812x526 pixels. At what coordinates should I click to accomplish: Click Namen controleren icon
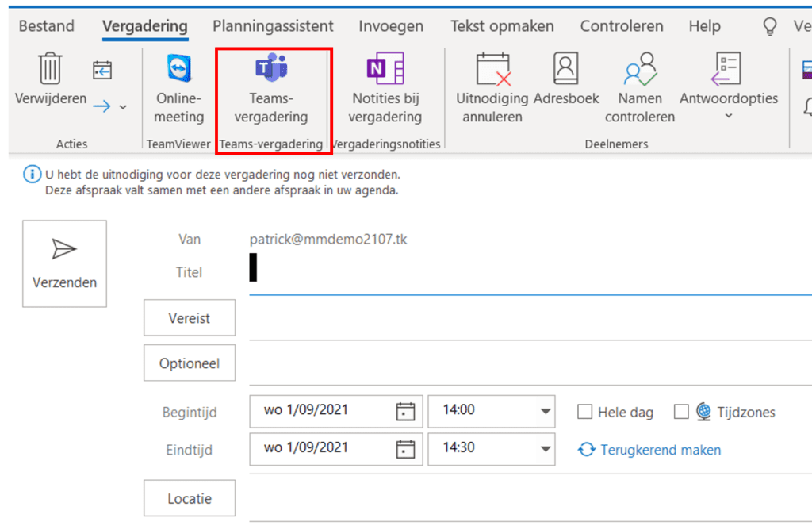coord(640,69)
